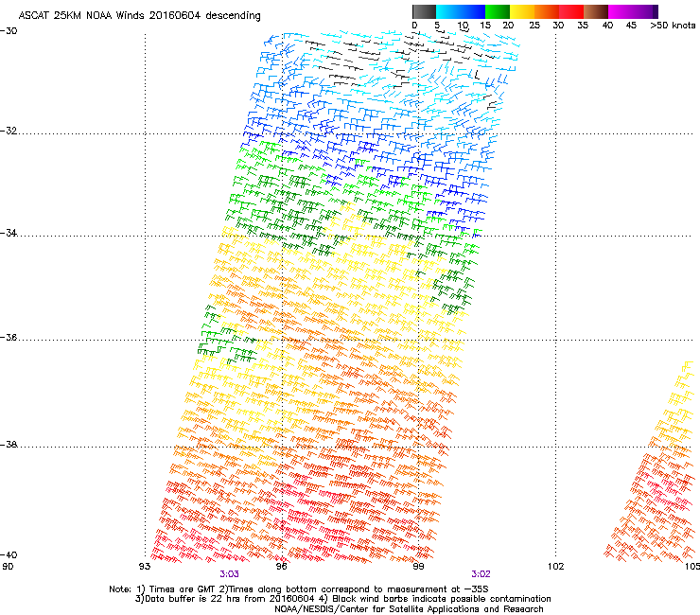700x615 pixels.
Task: Click the blue 10-15 knots color band
Action: click(473, 11)
